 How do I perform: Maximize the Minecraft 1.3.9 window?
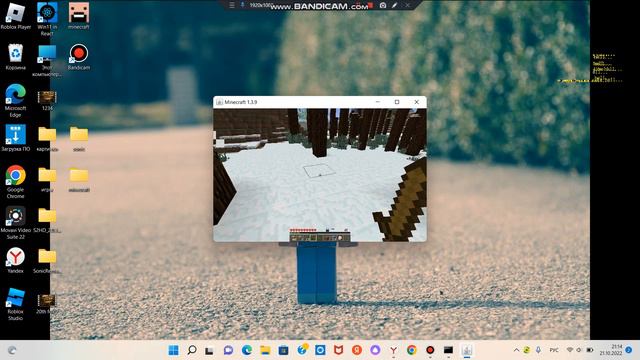(397, 102)
